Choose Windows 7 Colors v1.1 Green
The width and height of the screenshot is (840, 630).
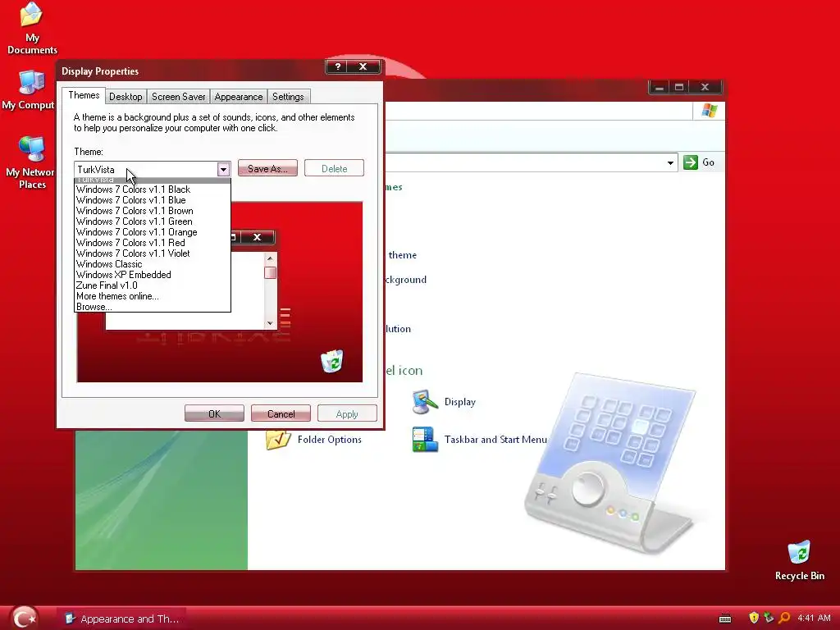(152, 221)
